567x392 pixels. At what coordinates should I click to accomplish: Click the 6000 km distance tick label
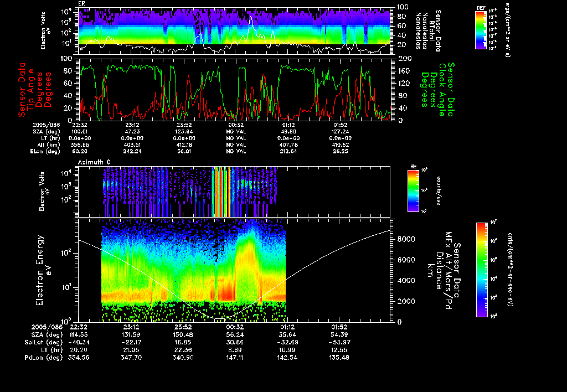pos(406,260)
